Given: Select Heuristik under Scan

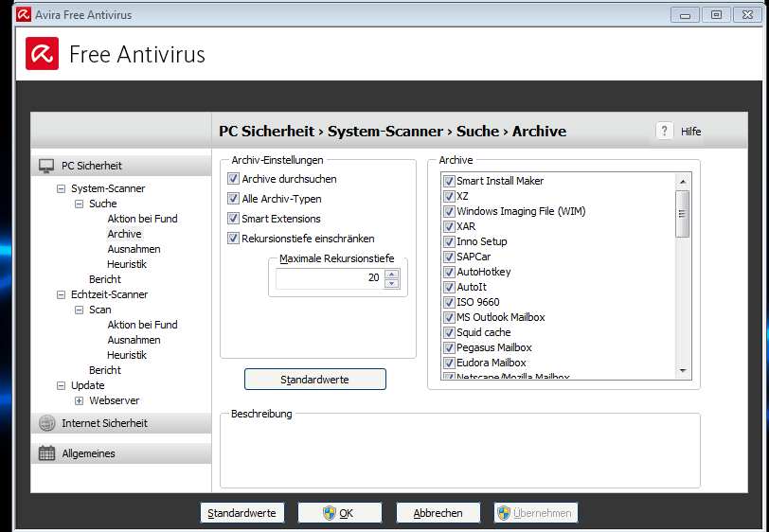Looking at the screenshot, I should [127, 355].
